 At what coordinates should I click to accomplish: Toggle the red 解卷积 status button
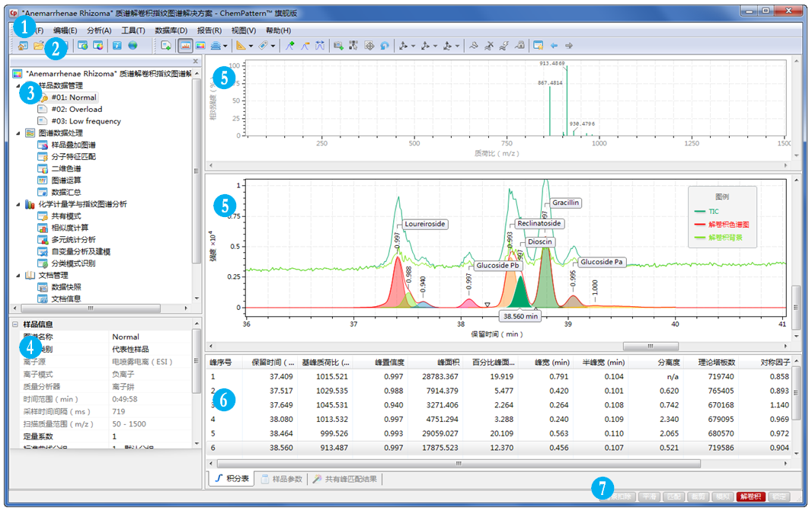tap(750, 496)
